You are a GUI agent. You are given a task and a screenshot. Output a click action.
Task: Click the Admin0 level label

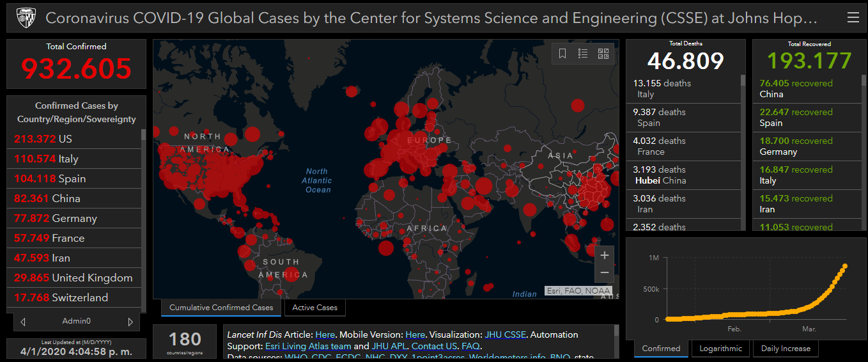point(77,321)
